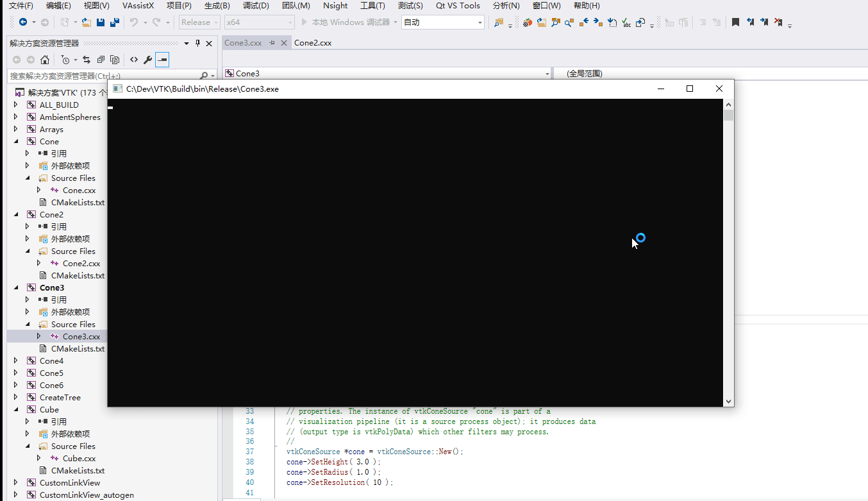
Task: Click the VA Find References magnifier icon
Action: (569, 22)
